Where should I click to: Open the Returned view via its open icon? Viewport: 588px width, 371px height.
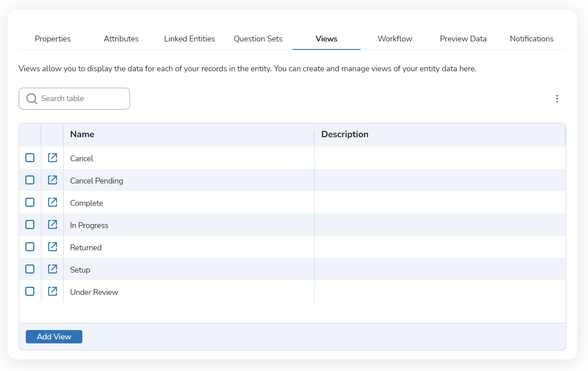[x=53, y=247]
